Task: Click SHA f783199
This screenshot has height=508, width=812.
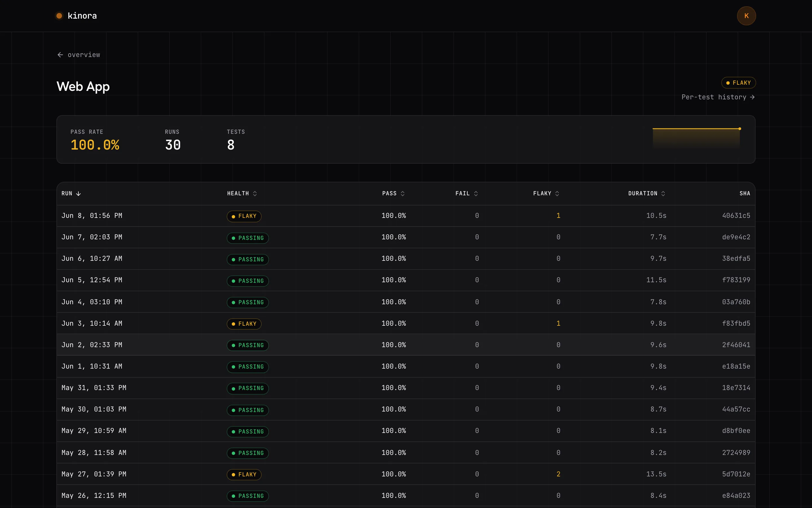Action: point(736,280)
